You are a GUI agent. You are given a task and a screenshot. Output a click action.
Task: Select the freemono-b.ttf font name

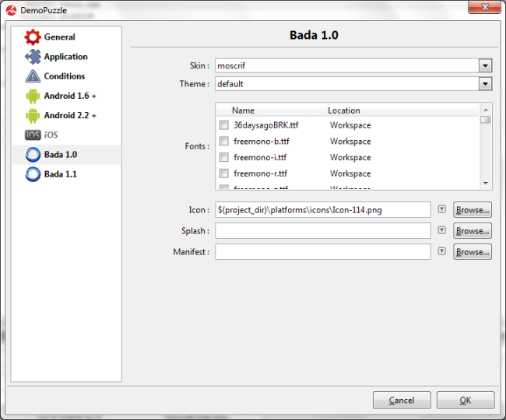tap(262, 142)
